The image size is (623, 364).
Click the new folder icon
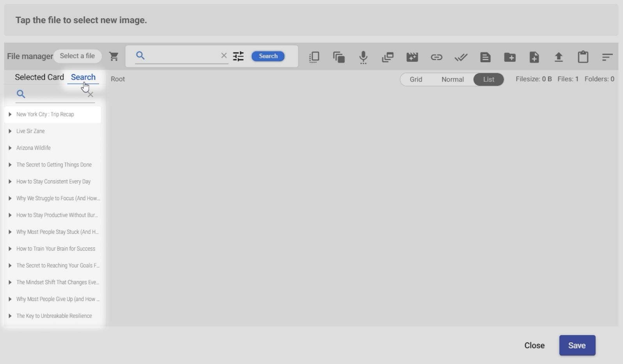pyautogui.click(x=510, y=57)
